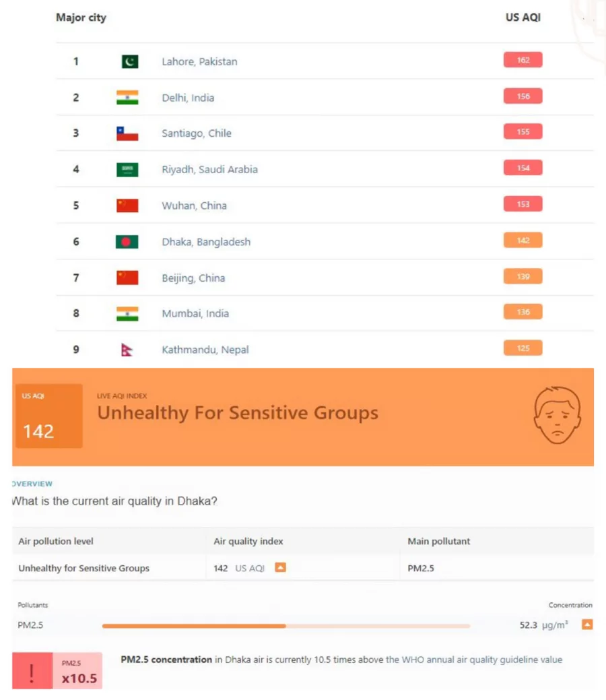The width and height of the screenshot is (606, 700).
Task: Click the Chile flag beside Santiago
Action: 129,133
